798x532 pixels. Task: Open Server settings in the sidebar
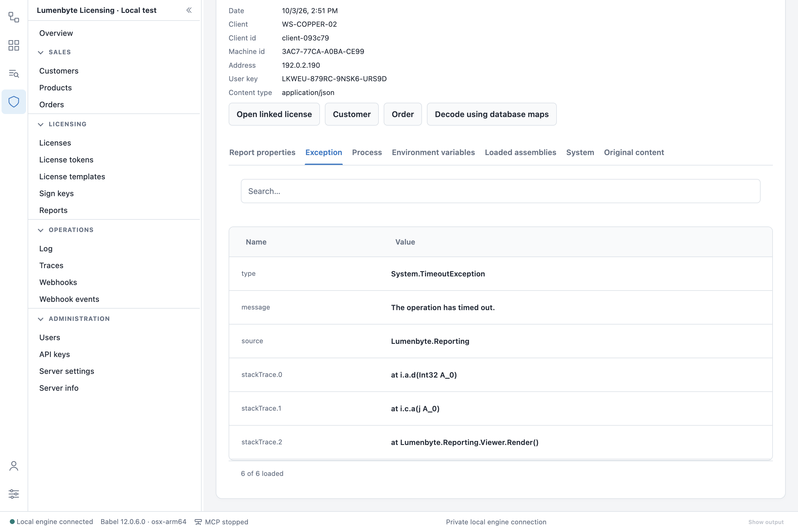[x=66, y=371]
